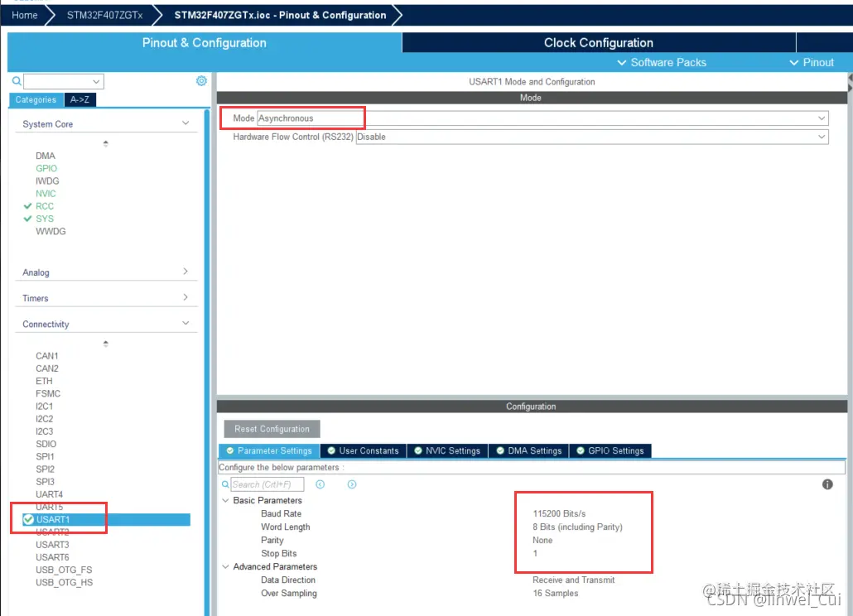Collapse the System Core category
Screen dimensions: 853x616
pyautogui.click(x=186, y=123)
